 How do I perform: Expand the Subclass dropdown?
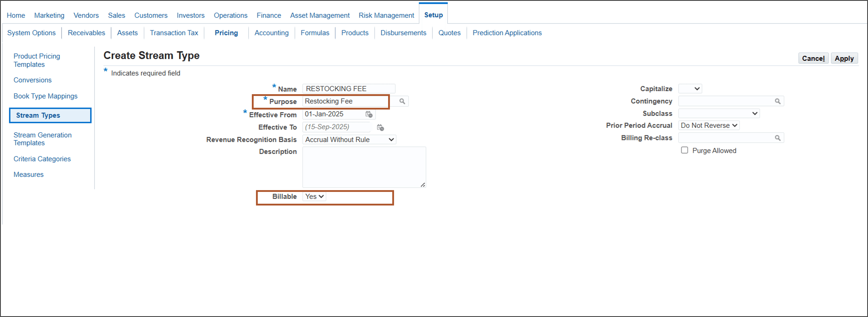click(718, 114)
